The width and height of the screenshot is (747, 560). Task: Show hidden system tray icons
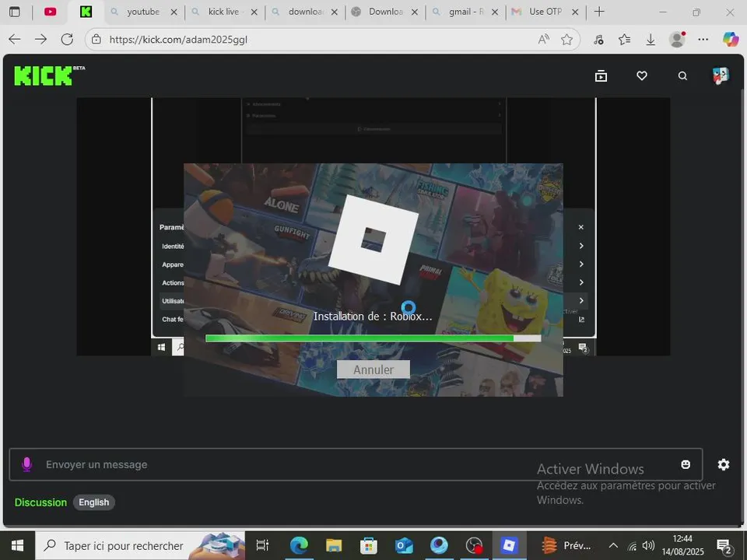pos(614,546)
